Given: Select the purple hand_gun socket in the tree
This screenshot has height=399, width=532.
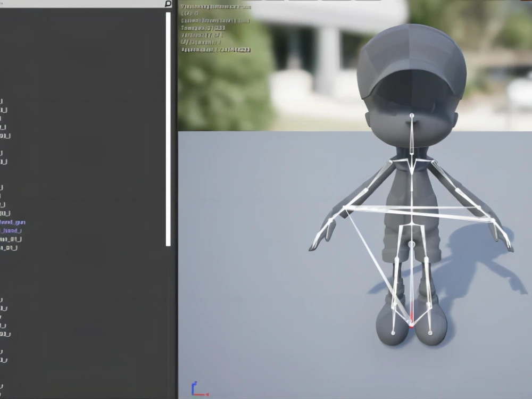Looking at the screenshot, I should [x=14, y=222].
